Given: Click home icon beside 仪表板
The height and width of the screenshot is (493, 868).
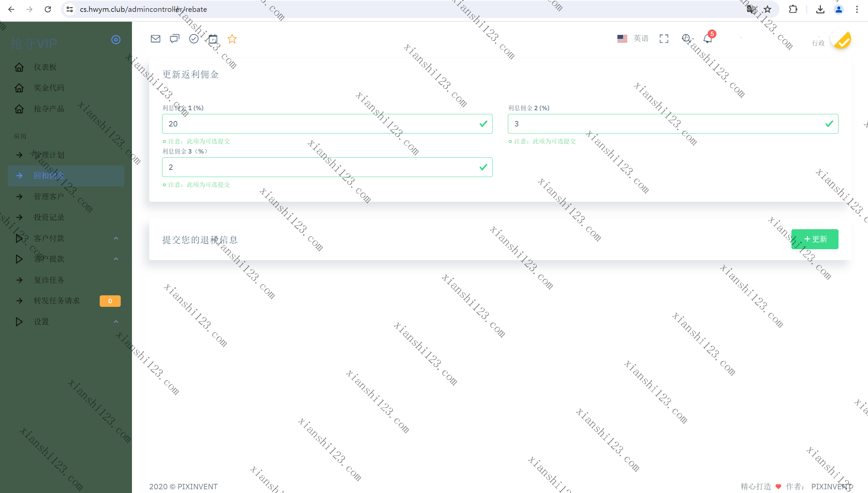Looking at the screenshot, I should (x=19, y=67).
